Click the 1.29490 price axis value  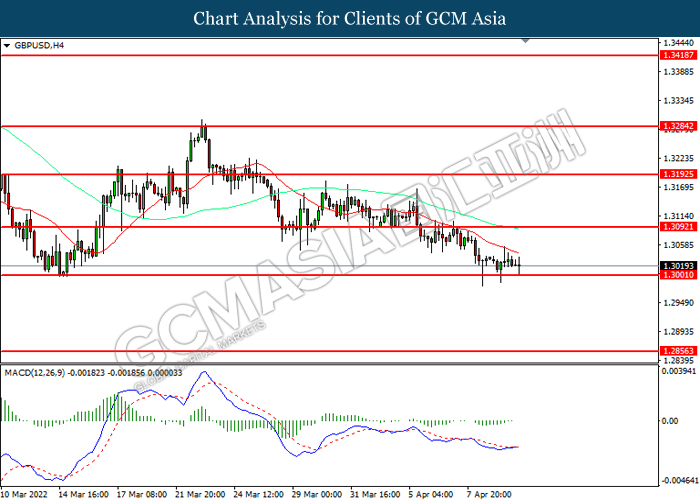click(x=679, y=303)
